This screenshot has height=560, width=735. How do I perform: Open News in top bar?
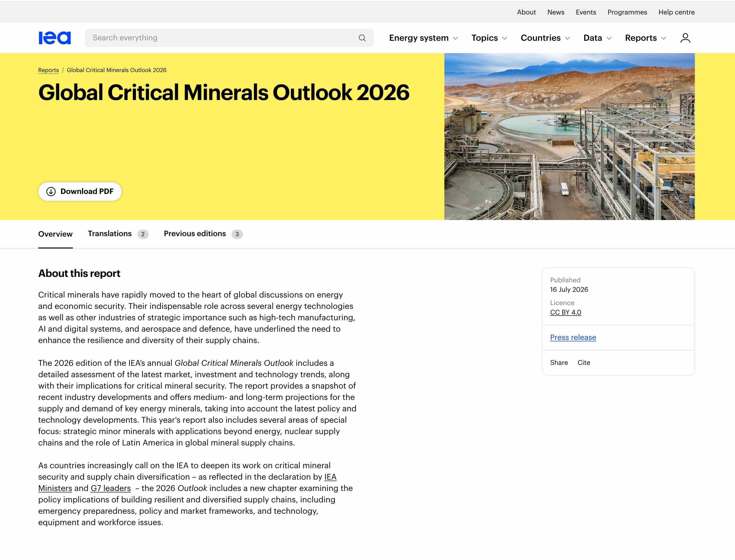click(x=556, y=12)
